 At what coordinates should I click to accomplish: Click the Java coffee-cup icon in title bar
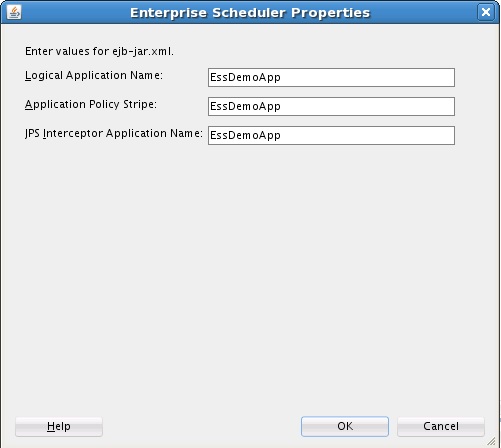(14, 12)
